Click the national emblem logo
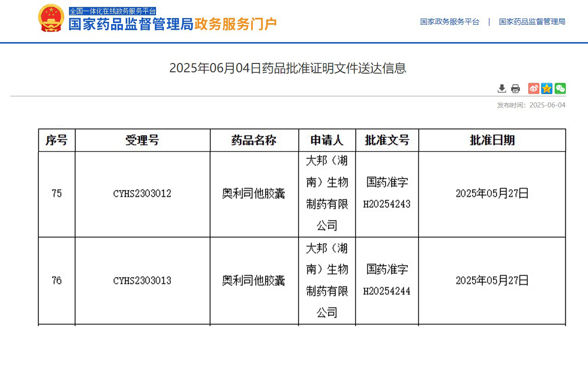 click(x=51, y=19)
